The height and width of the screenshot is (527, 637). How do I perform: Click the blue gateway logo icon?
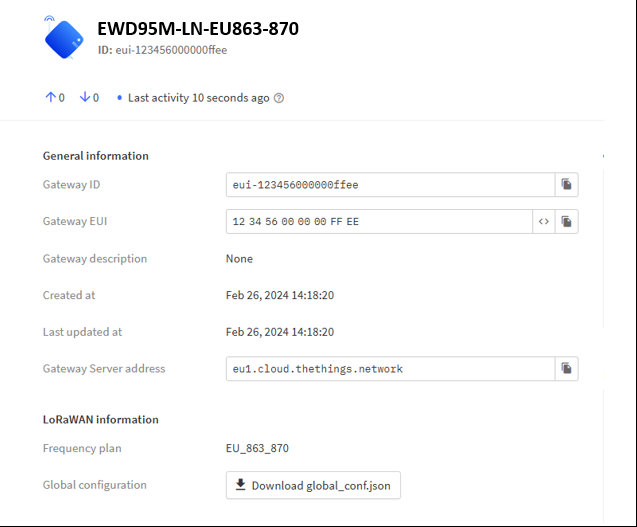65,37
